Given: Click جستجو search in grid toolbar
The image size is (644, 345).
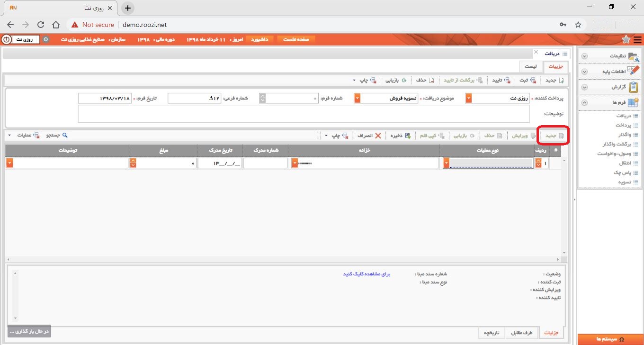Looking at the screenshot, I should [x=57, y=136].
